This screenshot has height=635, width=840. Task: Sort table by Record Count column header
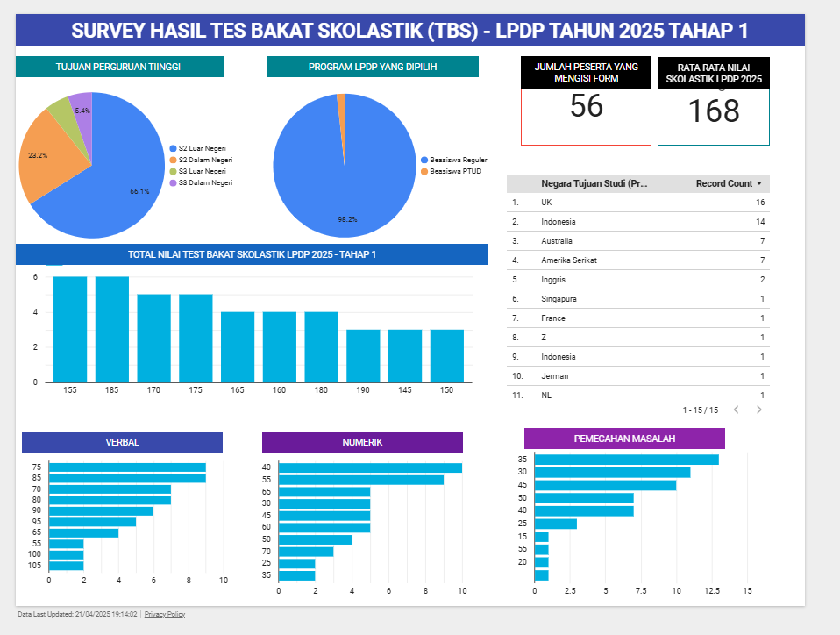pyautogui.click(x=723, y=184)
